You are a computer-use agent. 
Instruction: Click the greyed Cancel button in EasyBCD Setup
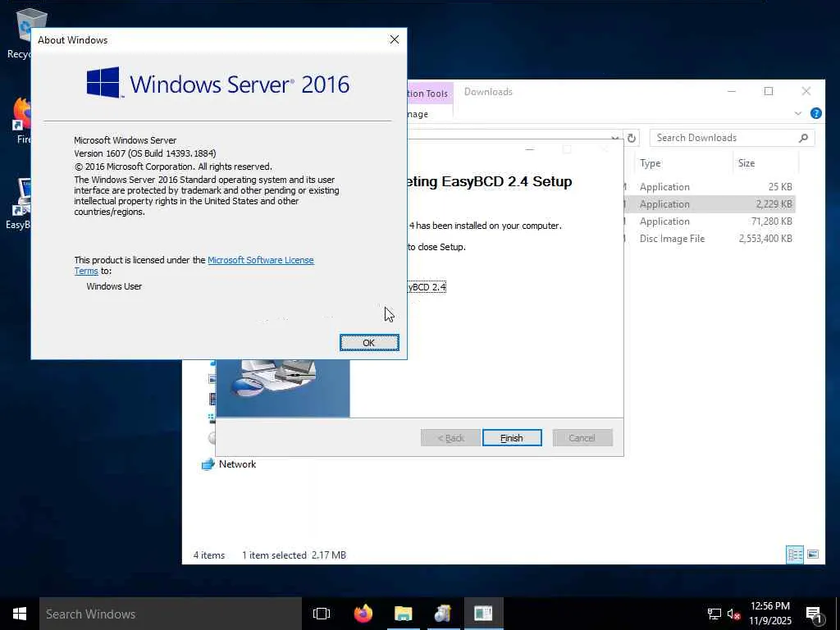(x=582, y=438)
